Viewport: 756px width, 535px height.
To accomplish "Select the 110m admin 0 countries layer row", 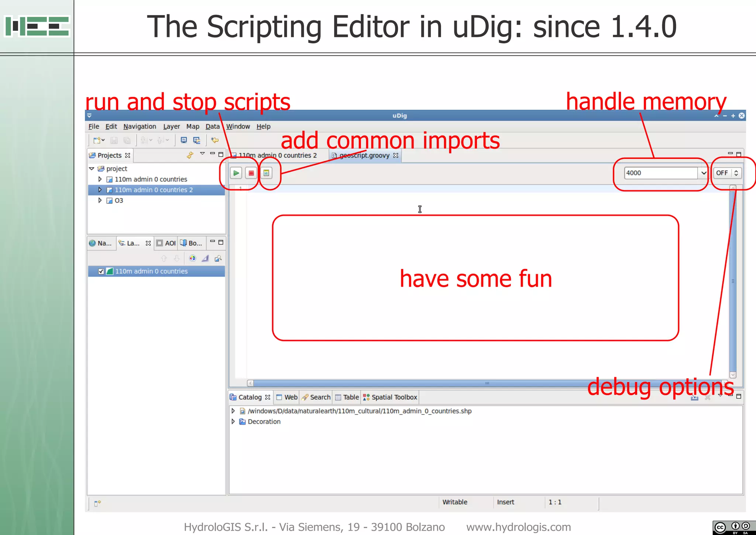I will 157,271.
